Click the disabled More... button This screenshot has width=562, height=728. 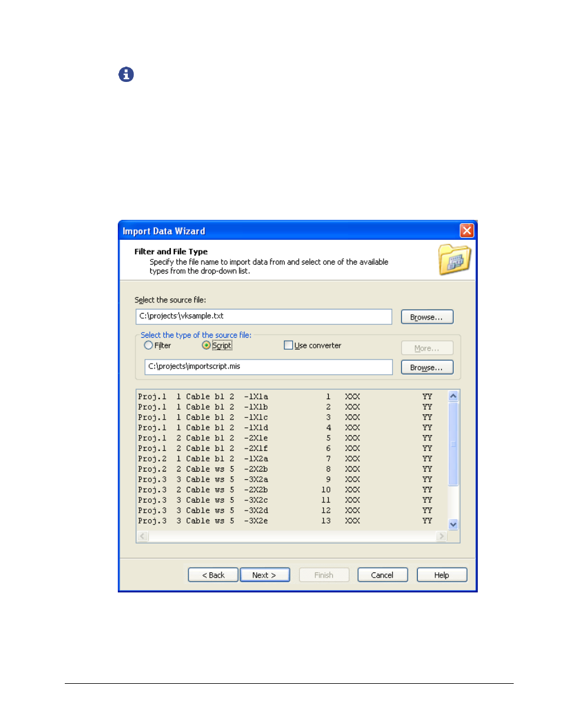coord(427,348)
